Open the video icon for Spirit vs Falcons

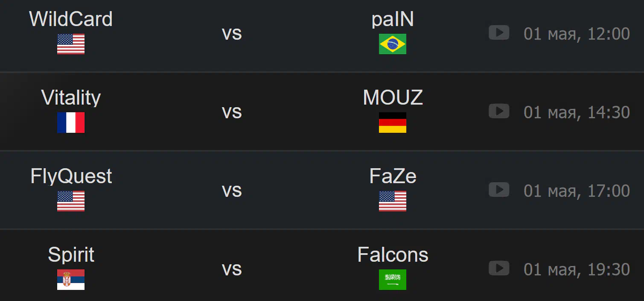click(499, 268)
